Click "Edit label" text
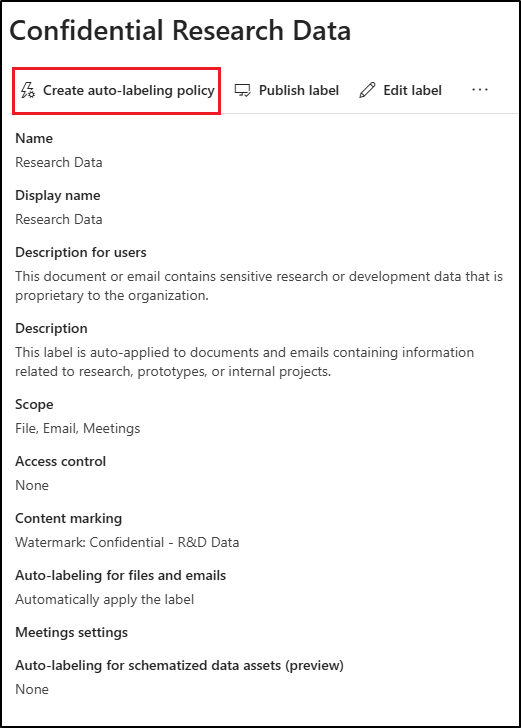 tap(412, 91)
